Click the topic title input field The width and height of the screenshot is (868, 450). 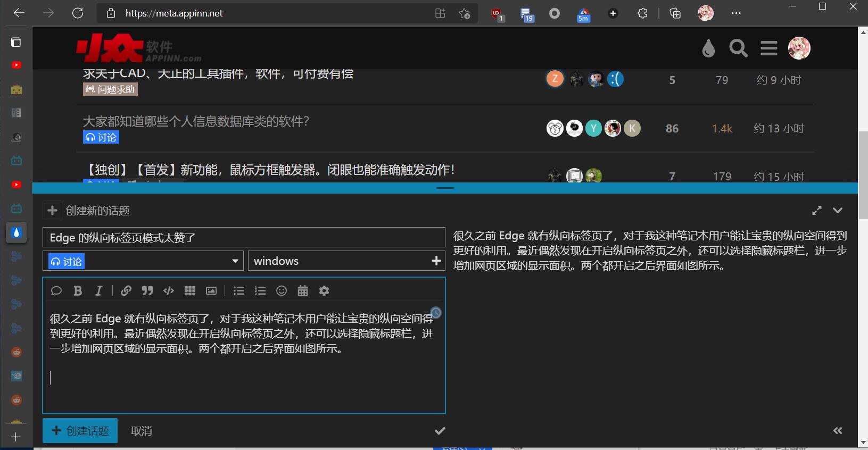[244, 238]
